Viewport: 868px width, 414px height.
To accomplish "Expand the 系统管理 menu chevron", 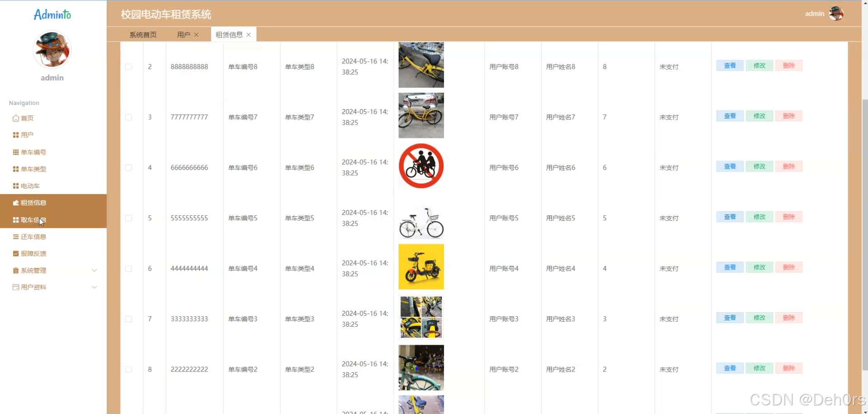I will (x=94, y=271).
